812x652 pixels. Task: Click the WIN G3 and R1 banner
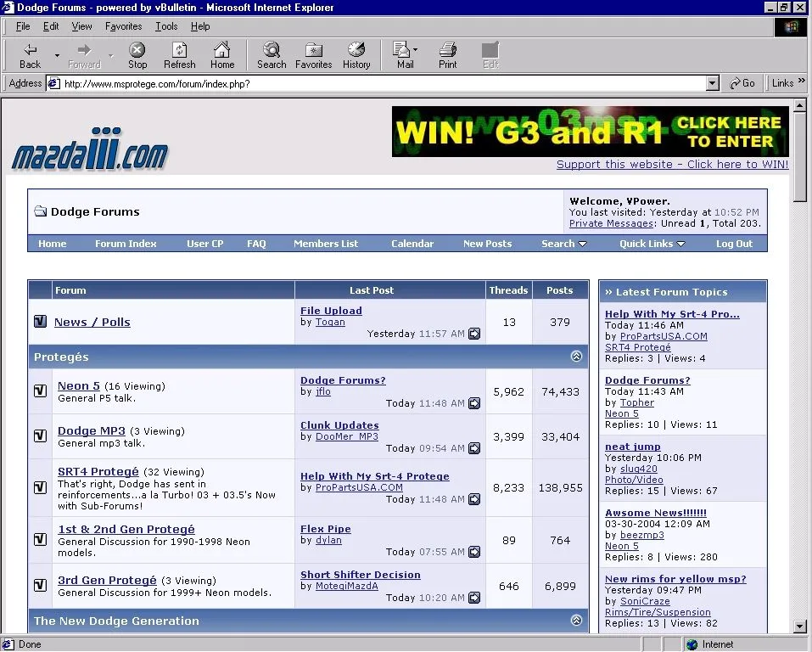click(x=590, y=132)
